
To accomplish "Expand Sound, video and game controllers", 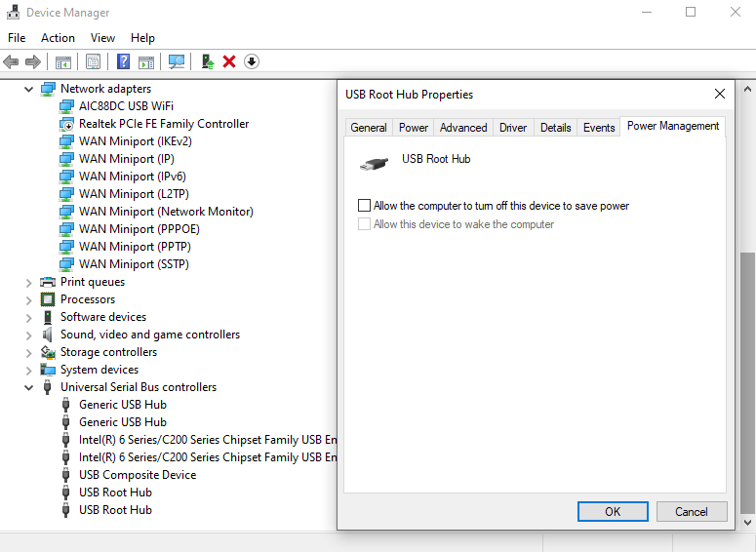I will coord(29,335).
